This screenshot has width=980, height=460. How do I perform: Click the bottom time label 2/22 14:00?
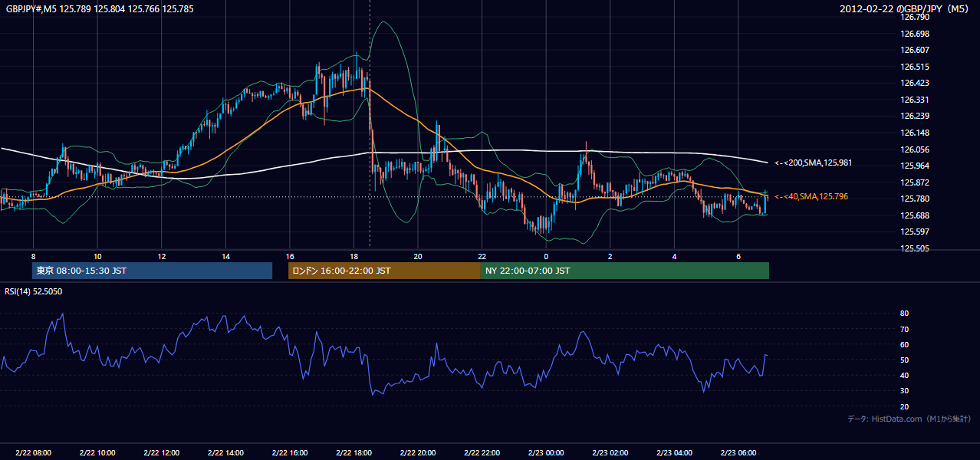coord(225,453)
